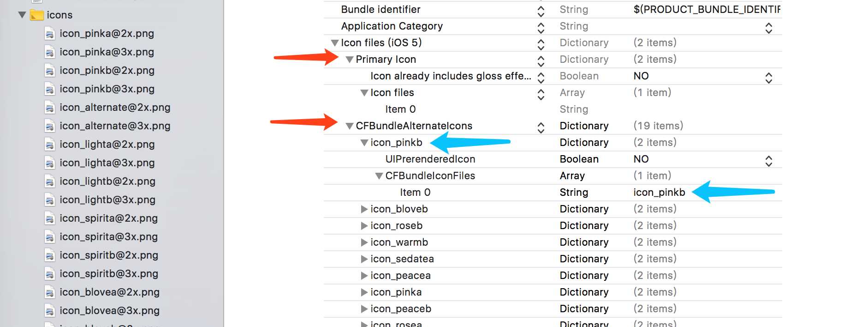Open key stepper for Icon files (iOS 5)
Screen dimensions: 868x327
click(x=541, y=44)
